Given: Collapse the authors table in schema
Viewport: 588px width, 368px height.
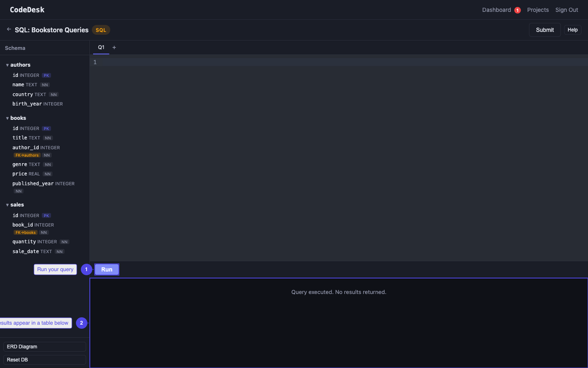Looking at the screenshot, I should [6, 64].
